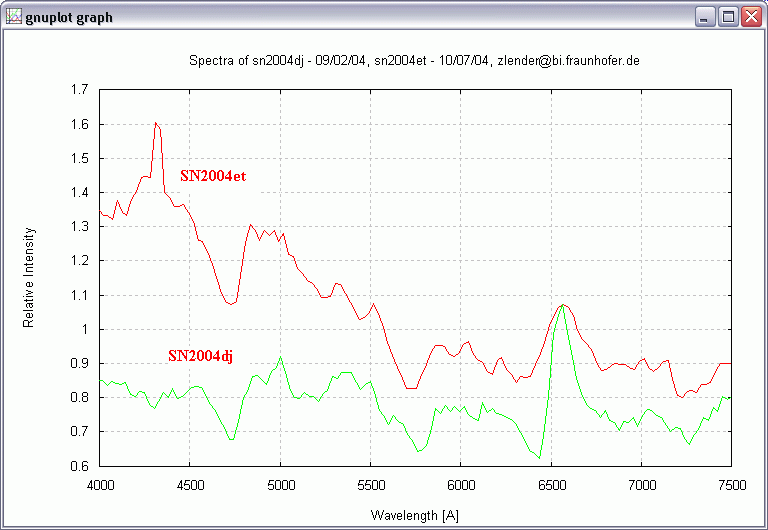
Task: Click the 7500 x-axis tick label
Action: 731,485
